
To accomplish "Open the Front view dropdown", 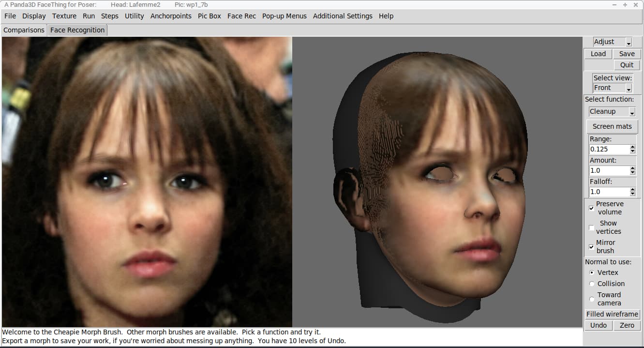I will point(613,88).
